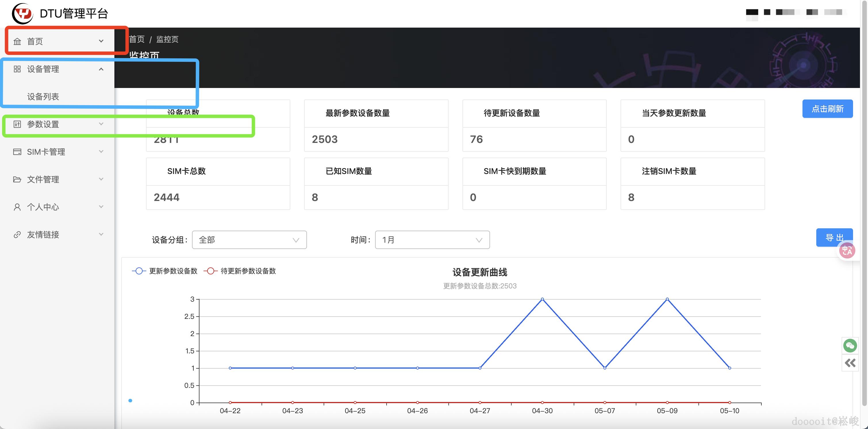The image size is (868, 429).
Task: Toggle the floating translate 中/A widget
Action: (x=847, y=250)
